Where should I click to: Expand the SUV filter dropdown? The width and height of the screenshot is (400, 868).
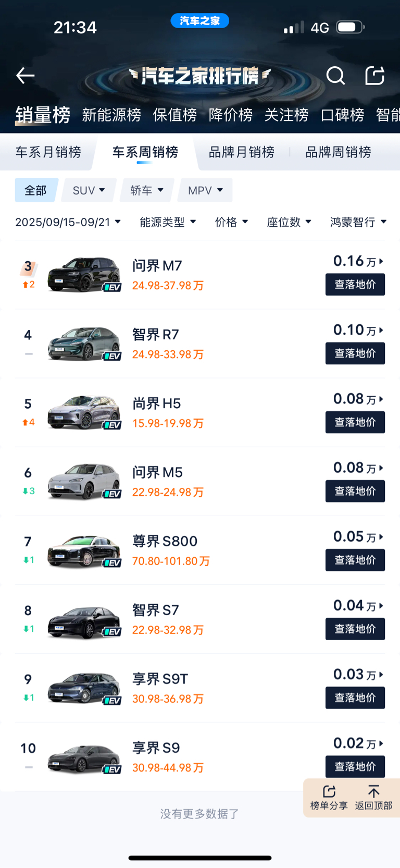pos(89,190)
